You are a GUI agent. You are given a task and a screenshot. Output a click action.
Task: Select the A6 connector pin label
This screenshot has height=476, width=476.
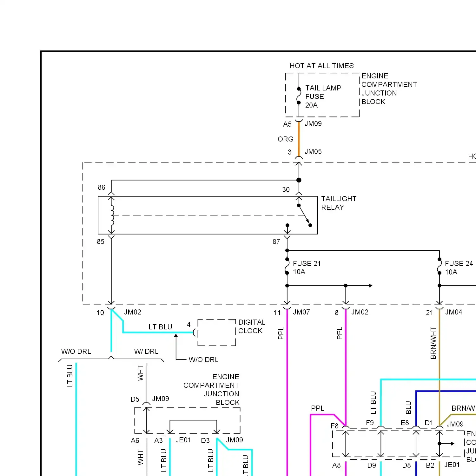click(x=135, y=440)
